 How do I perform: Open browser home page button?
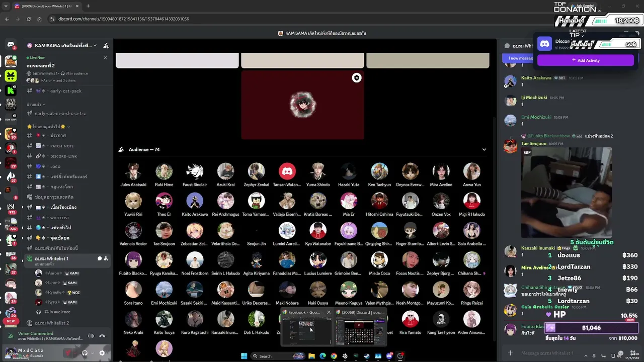[x=39, y=19]
